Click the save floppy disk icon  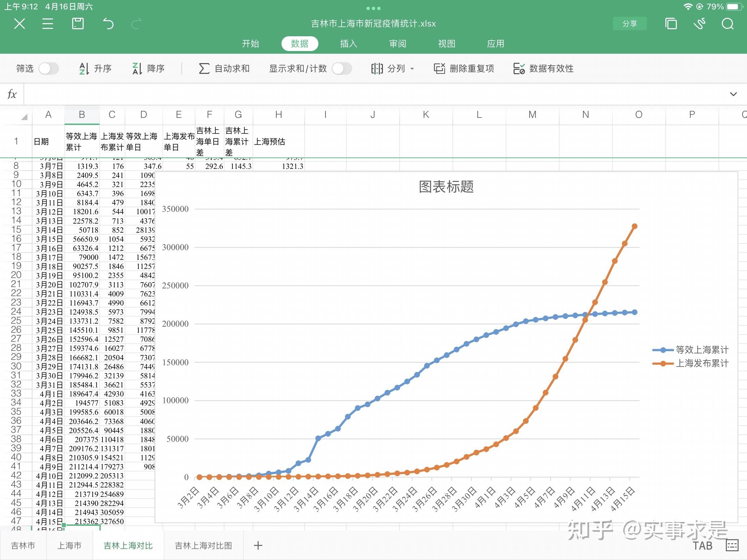78,24
